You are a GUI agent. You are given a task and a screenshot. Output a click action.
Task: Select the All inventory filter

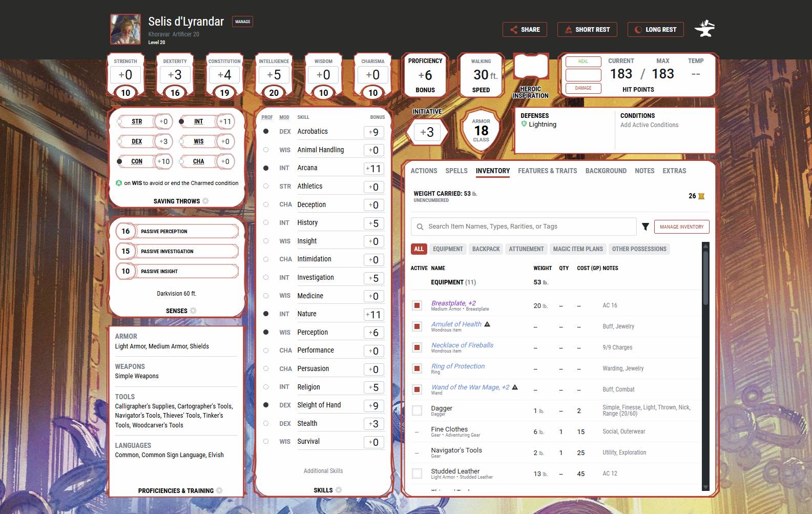pyautogui.click(x=419, y=249)
